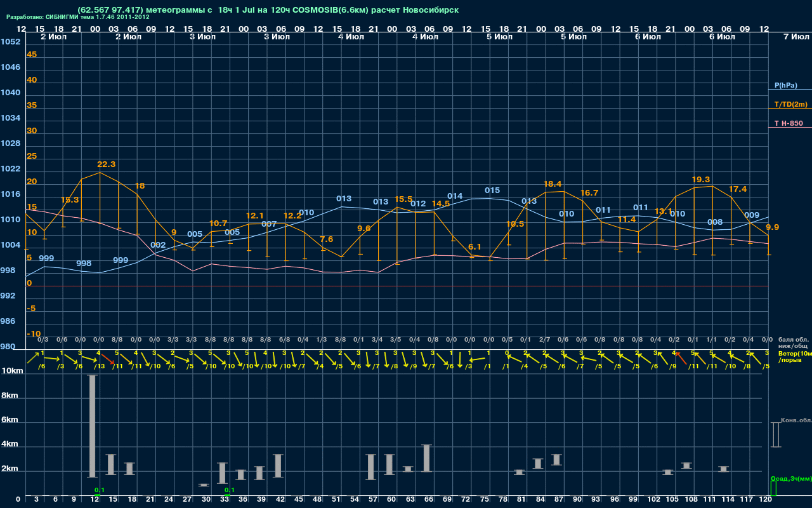Click the convective cloud bar above hour 42

(x=278, y=465)
